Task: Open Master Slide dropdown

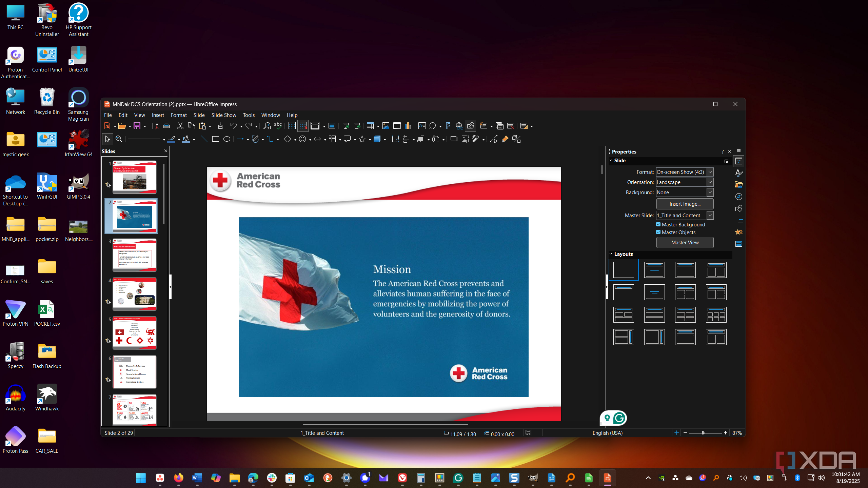Action: (x=685, y=216)
